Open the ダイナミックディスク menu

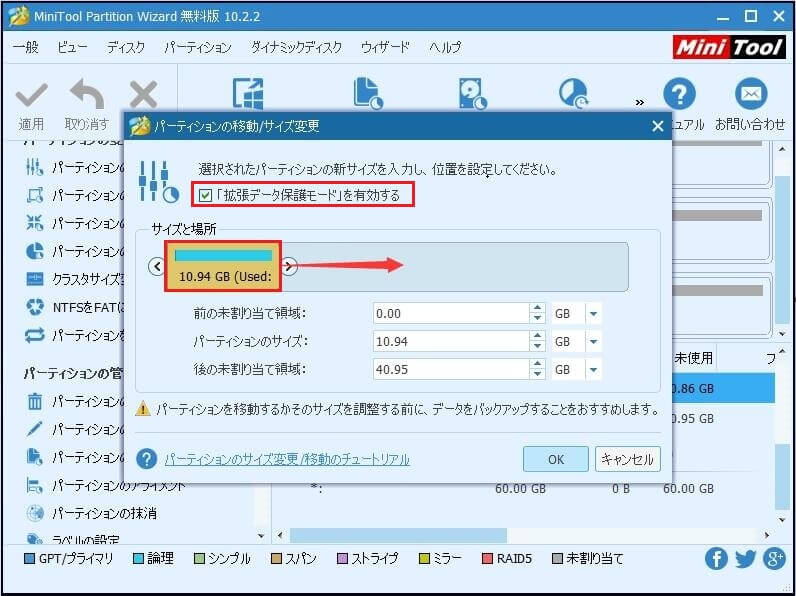point(296,47)
